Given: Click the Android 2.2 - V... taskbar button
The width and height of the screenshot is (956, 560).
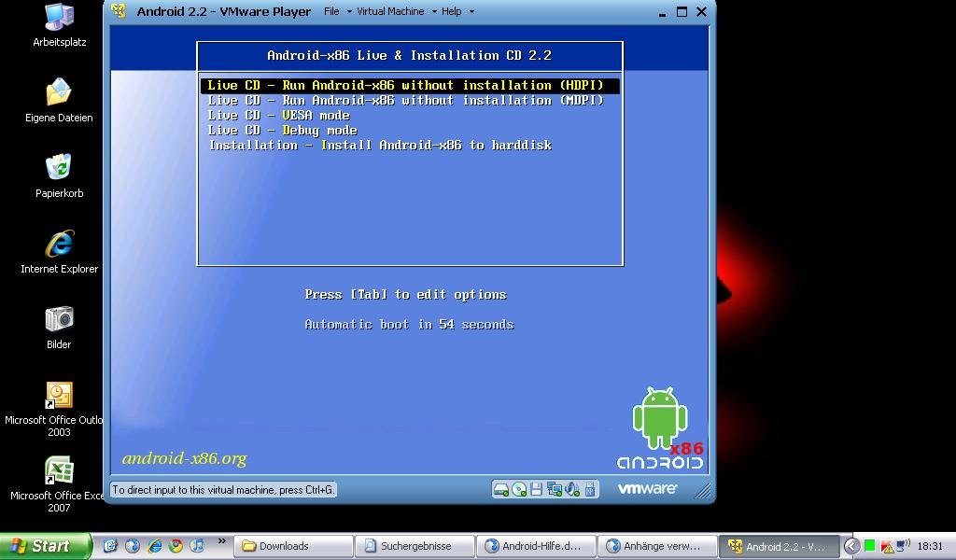Looking at the screenshot, I should point(779,546).
